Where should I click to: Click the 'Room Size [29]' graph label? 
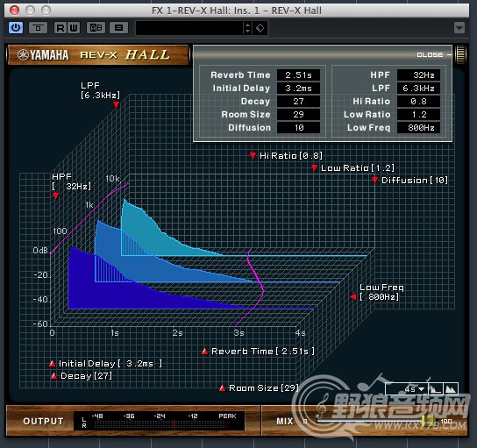(264, 388)
